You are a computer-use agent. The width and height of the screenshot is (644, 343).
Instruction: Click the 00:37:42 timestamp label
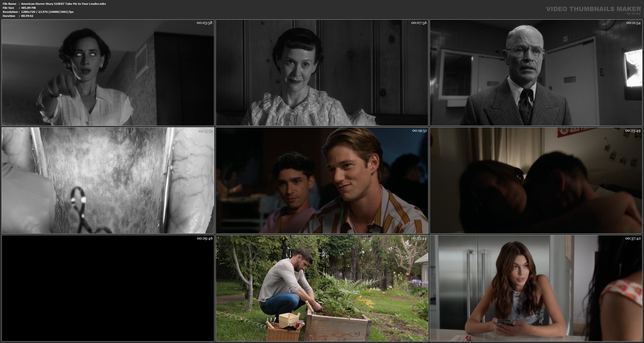(633, 238)
